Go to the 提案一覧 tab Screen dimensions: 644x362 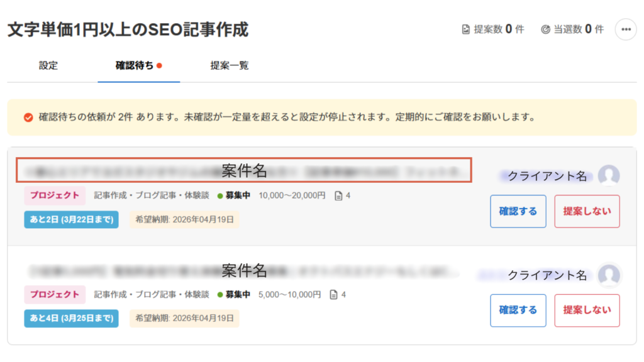229,65
